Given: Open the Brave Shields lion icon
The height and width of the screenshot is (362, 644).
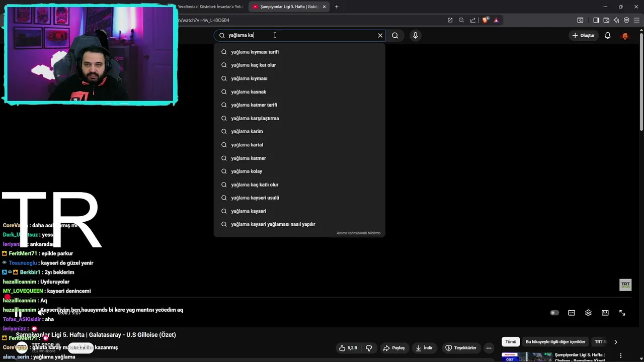Looking at the screenshot, I should 485,20.
